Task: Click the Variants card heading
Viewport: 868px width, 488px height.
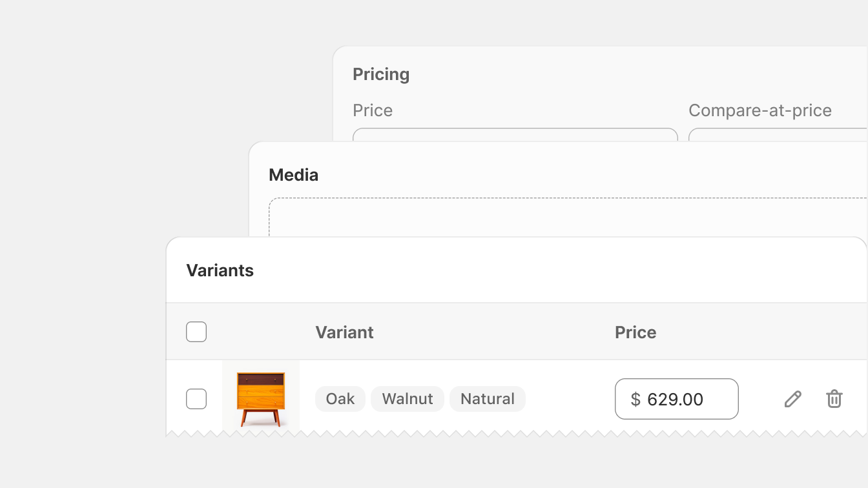Action: click(220, 270)
